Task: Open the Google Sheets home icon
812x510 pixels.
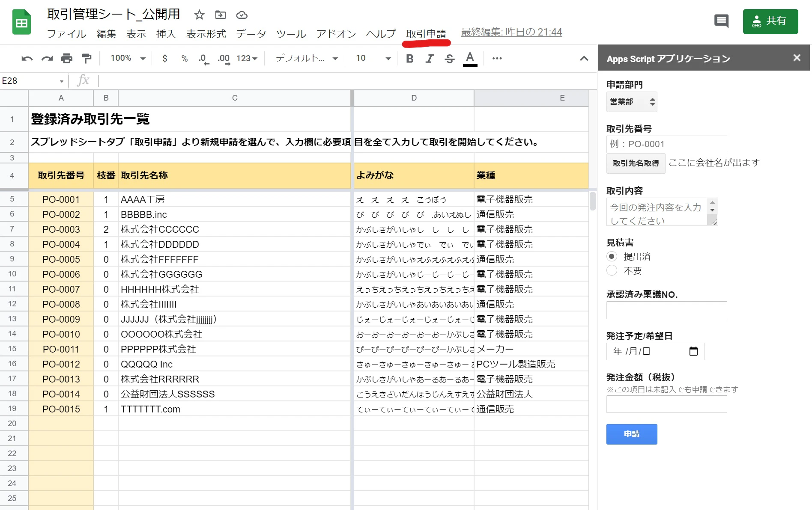Action: [21, 22]
